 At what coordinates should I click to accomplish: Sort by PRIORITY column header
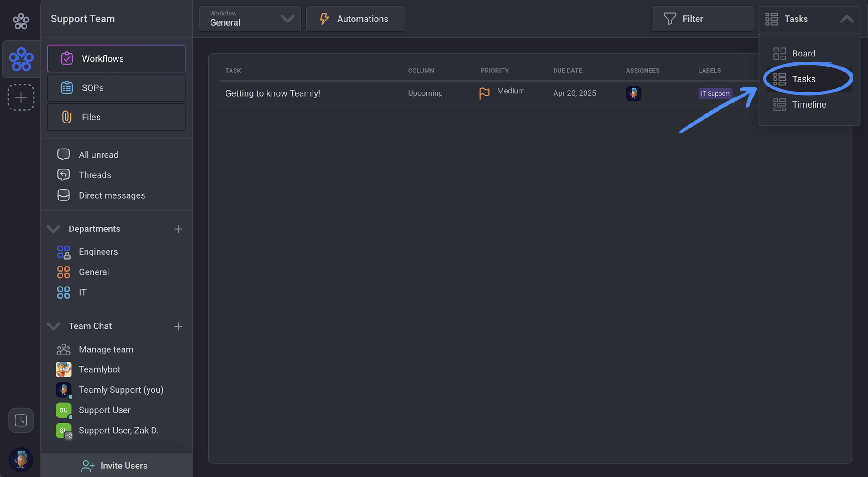pyautogui.click(x=494, y=71)
